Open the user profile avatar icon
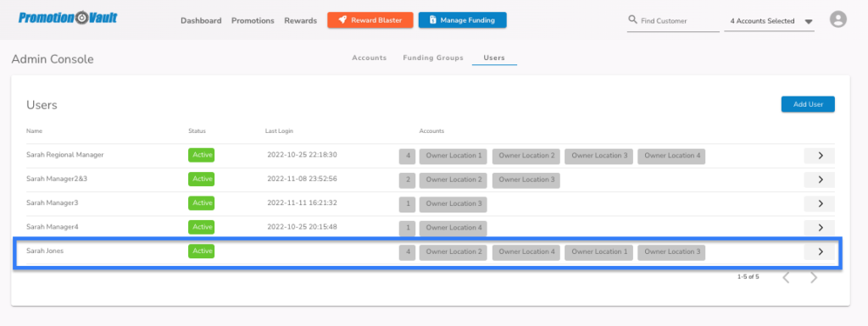 (x=838, y=19)
